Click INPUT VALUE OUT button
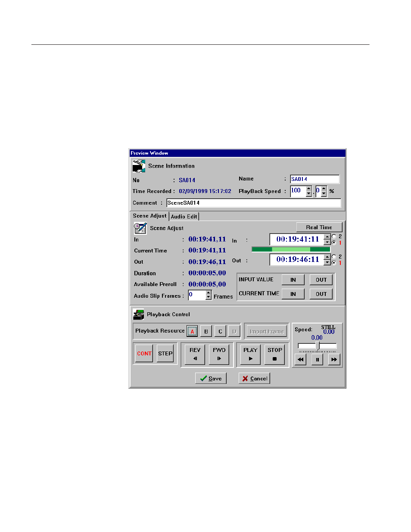This screenshot has width=411, height=532. click(321, 280)
